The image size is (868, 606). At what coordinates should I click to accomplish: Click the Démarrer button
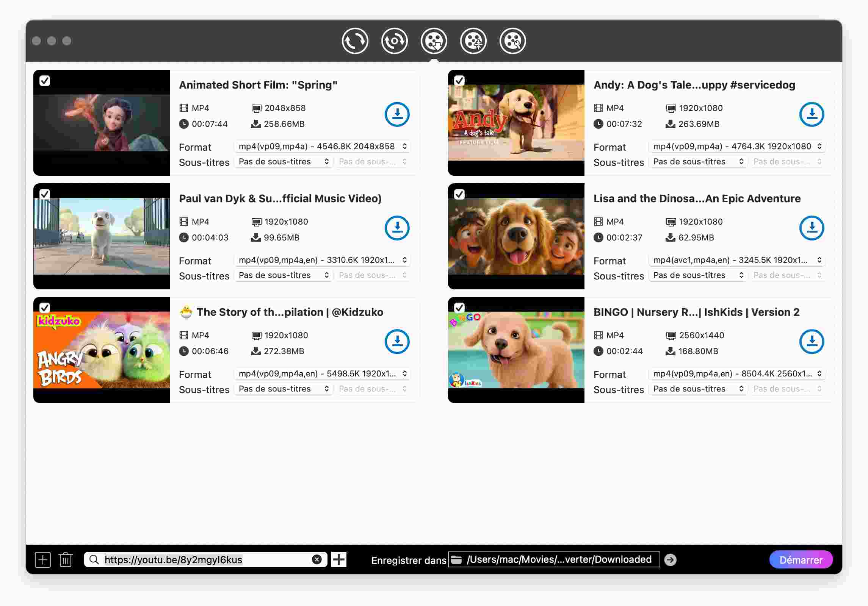coord(801,559)
